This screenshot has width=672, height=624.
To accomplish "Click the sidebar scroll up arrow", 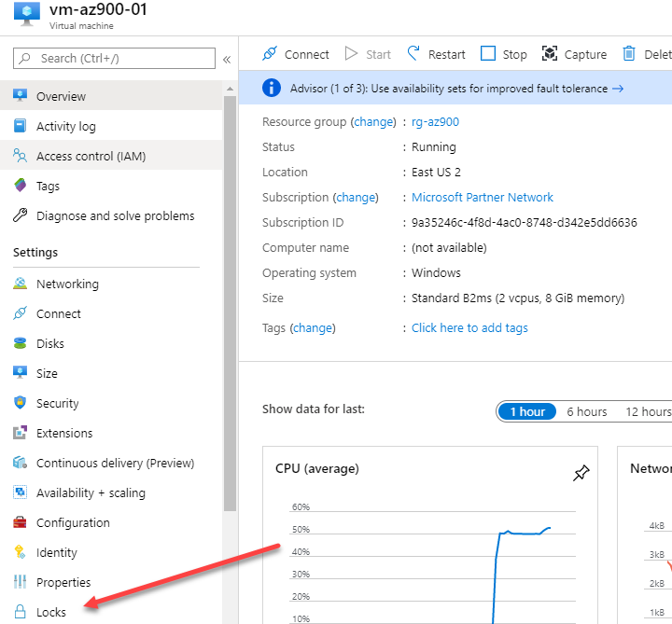I will (x=230, y=89).
